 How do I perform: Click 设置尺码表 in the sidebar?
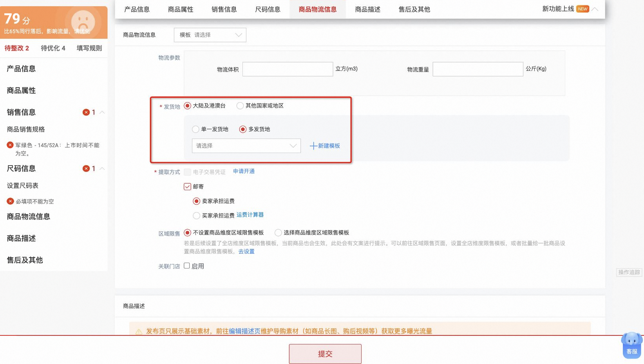tap(23, 186)
